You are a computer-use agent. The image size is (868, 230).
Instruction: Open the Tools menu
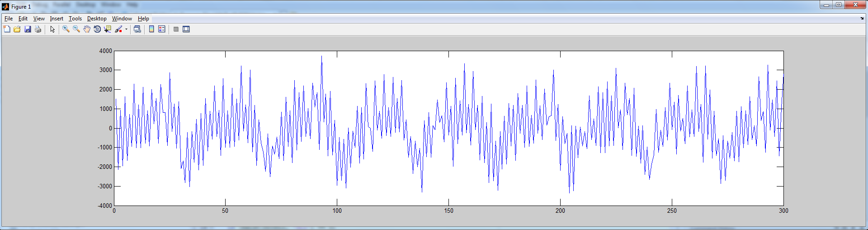click(x=75, y=19)
